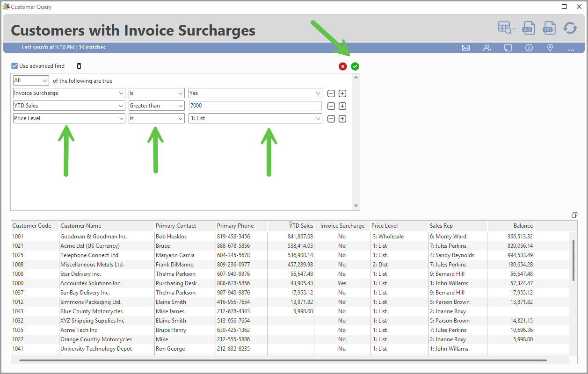Viewport: 588px width, 374px height.
Task: Click University Technology Depot customer name
Action: 96,349
